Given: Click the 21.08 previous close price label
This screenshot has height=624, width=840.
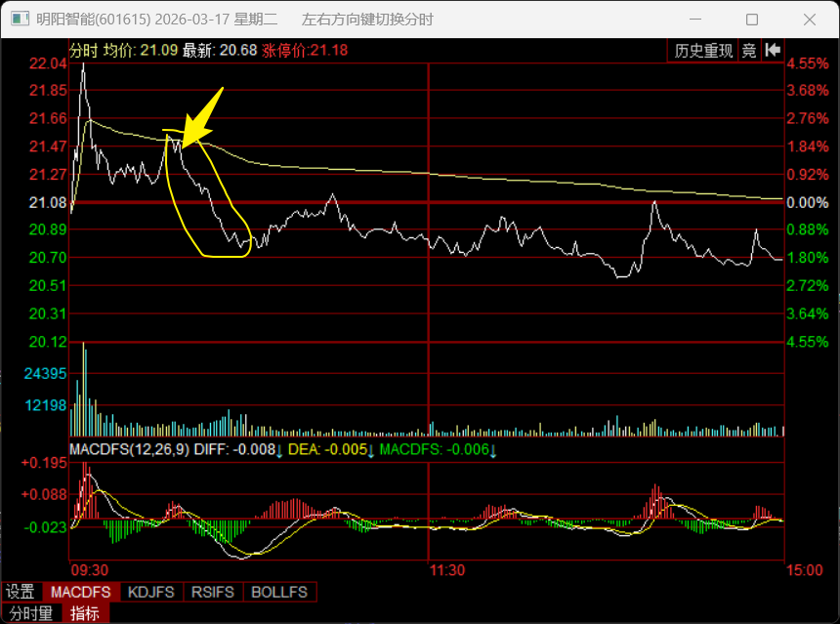Looking at the screenshot, I should click(48, 202).
